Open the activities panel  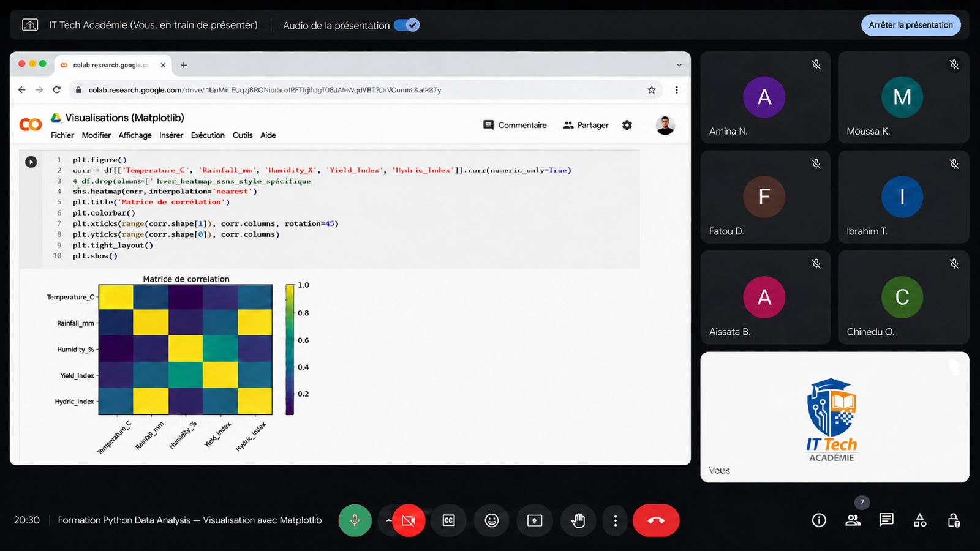coord(920,520)
